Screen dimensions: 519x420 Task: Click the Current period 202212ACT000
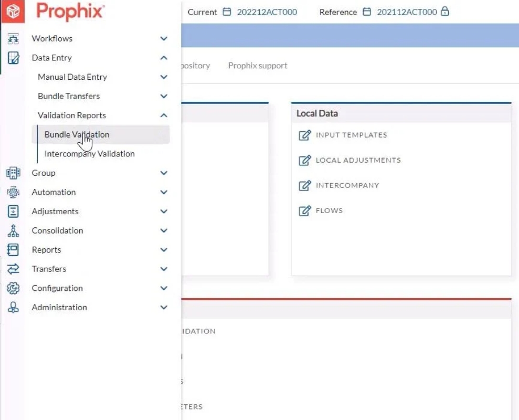pyautogui.click(x=267, y=12)
